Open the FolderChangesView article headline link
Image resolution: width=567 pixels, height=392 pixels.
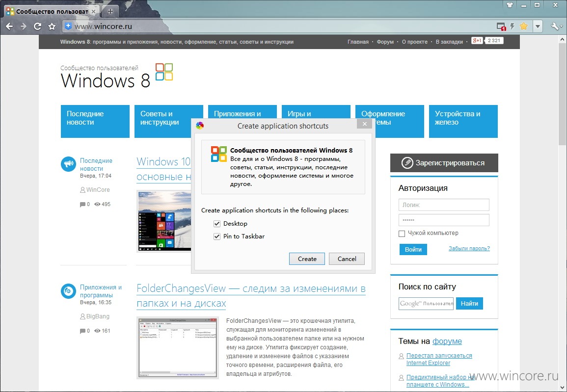[x=251, y=296]
